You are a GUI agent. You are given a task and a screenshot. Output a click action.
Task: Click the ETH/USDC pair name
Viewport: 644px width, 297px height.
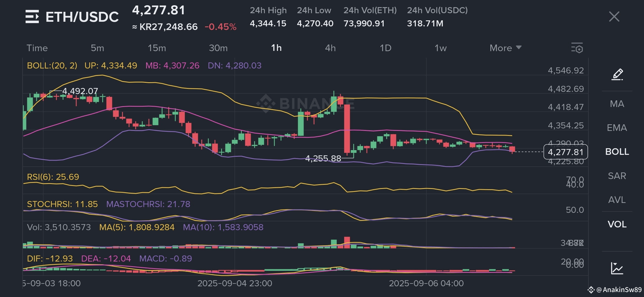[82, 16]
